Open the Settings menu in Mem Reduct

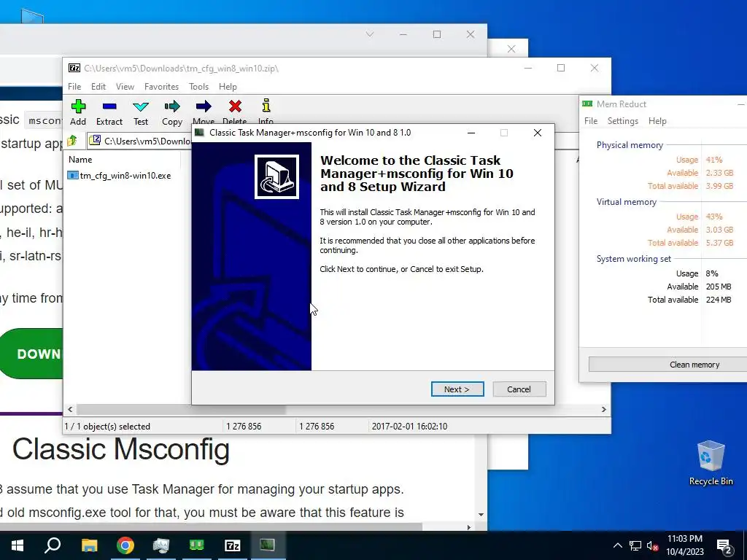[623, 121]
